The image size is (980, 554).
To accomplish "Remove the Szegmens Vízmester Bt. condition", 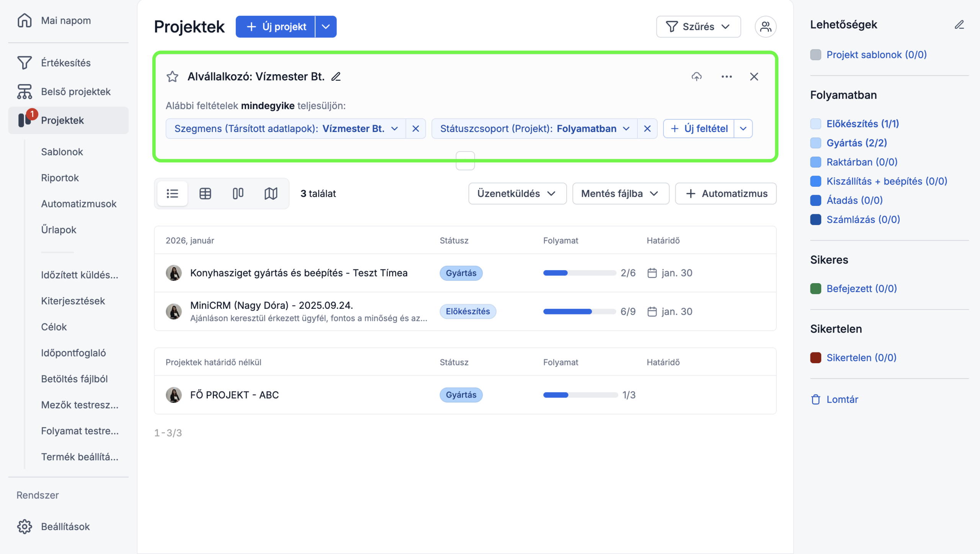I will (415, 129).
